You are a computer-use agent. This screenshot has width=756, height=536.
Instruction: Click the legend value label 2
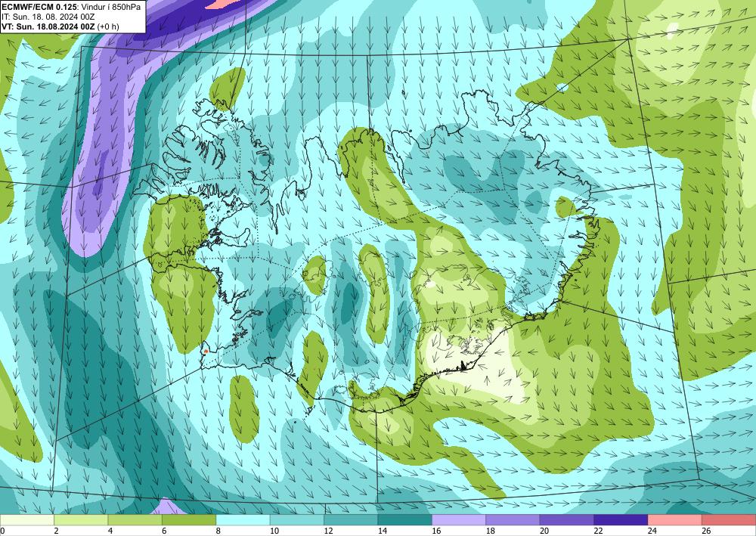coord(56,531)
